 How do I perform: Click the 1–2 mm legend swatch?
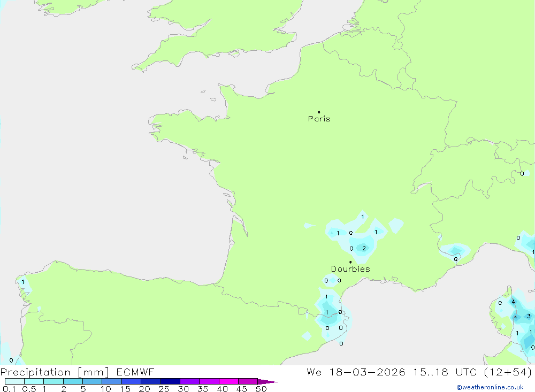tap(53, 381)
